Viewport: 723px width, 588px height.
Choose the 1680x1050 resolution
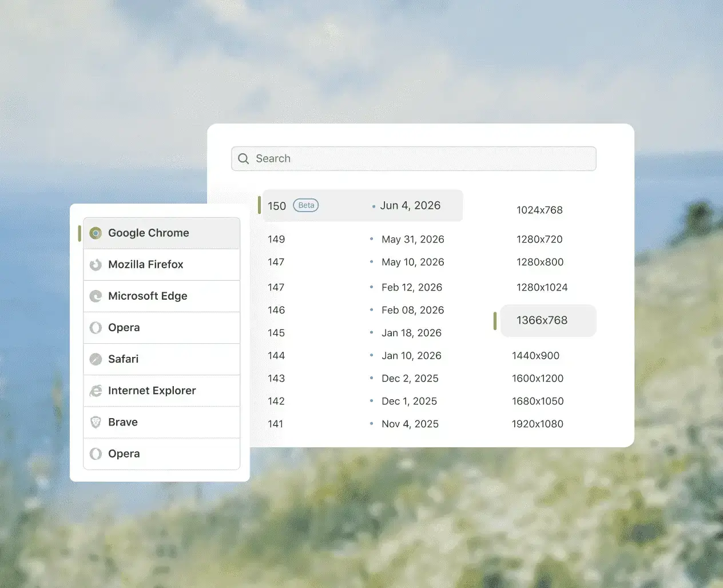538,402
